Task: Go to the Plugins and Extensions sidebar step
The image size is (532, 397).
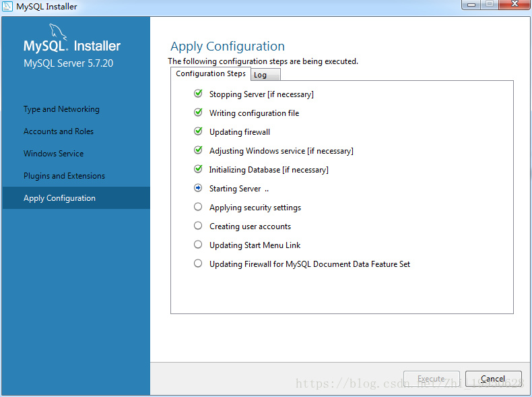Action: tap(64, 176)
